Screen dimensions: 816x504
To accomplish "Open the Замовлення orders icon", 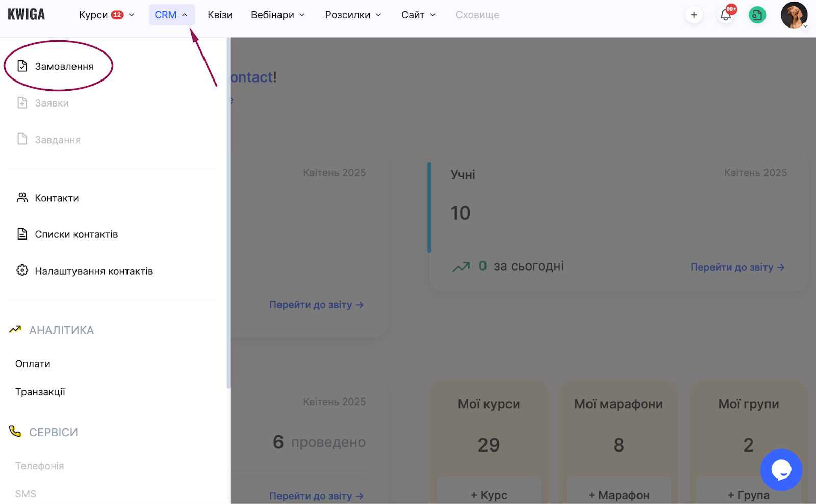I will tap(22, 66).
